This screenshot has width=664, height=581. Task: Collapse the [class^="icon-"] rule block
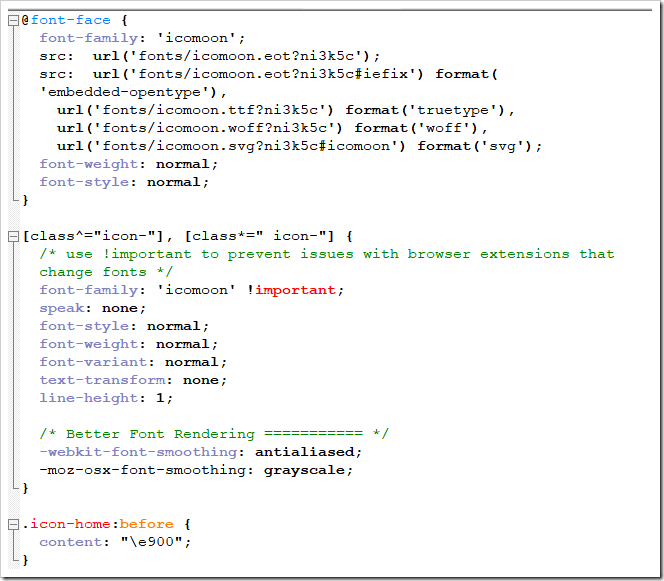tap(14, 236)
